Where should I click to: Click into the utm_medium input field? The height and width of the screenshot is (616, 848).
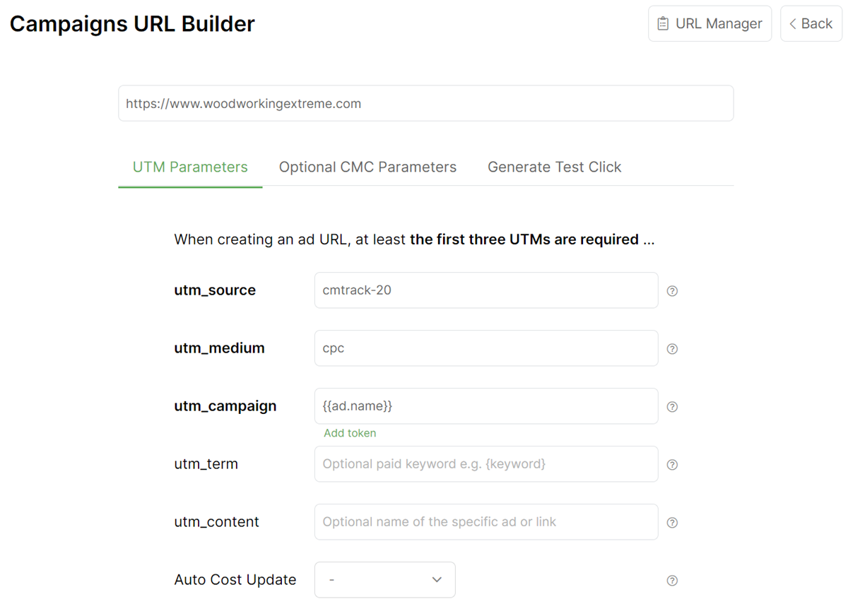click(x=485, y=348)
